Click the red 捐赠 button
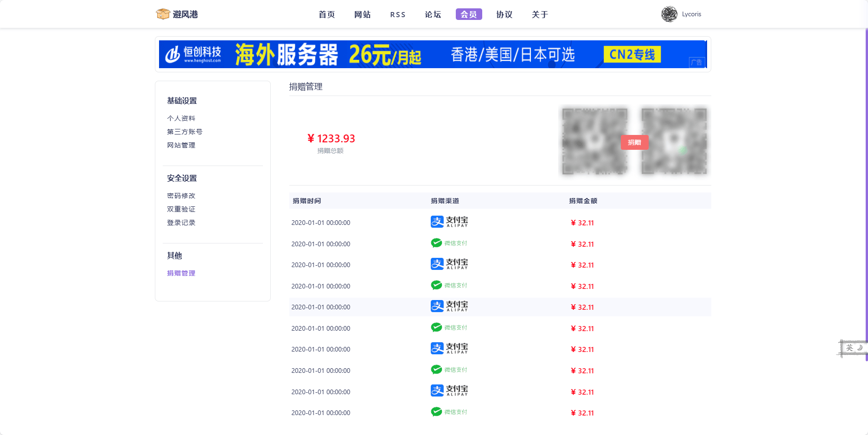This screenshot has width=868, height=435. coord(634,142)
